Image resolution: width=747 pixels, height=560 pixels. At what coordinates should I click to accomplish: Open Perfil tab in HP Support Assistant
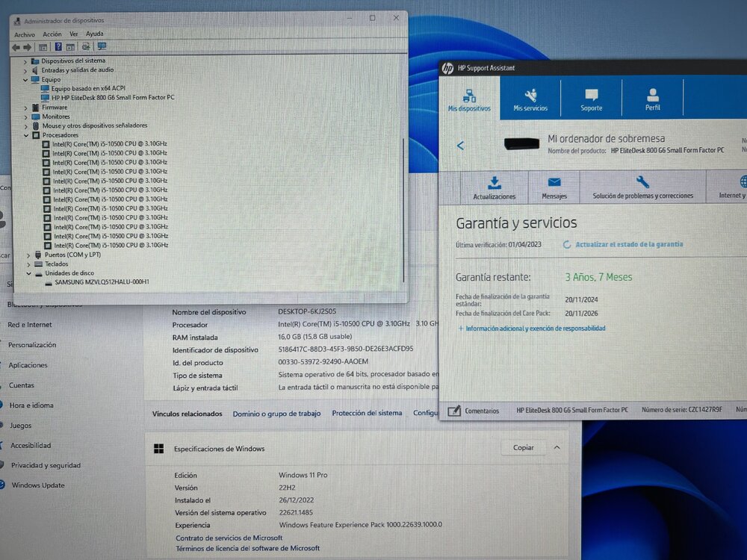[x=653, y=100]
